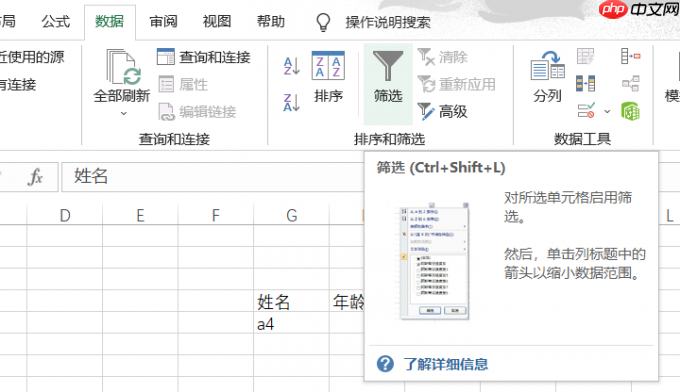
Task: Select the cell containing a4
Action: click(291, 323)
